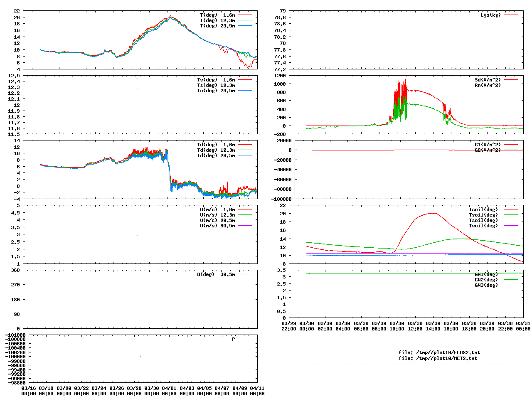Click red line sample beside 'Sd(W/m^2)'
Screen dimensions: 532x399
coord(511,80)
